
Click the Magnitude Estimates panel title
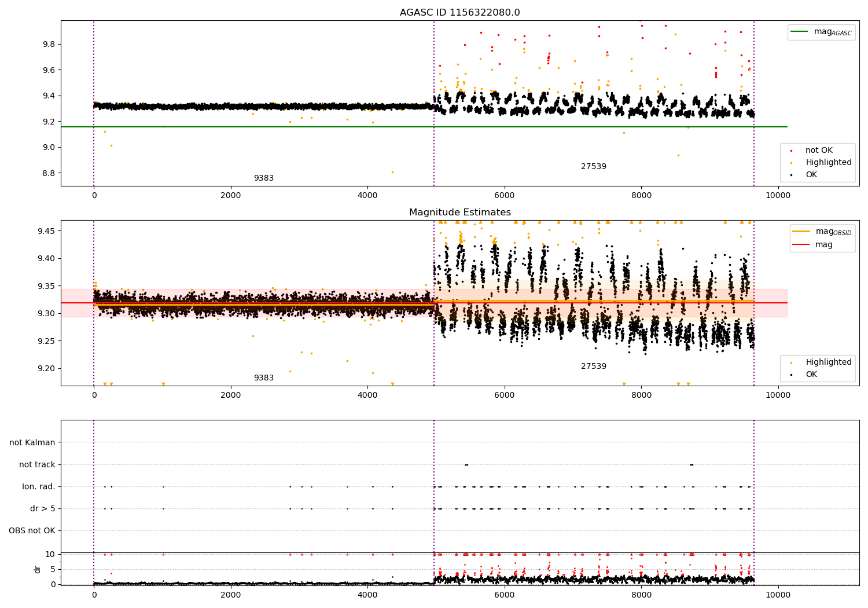tap(459, 213)
